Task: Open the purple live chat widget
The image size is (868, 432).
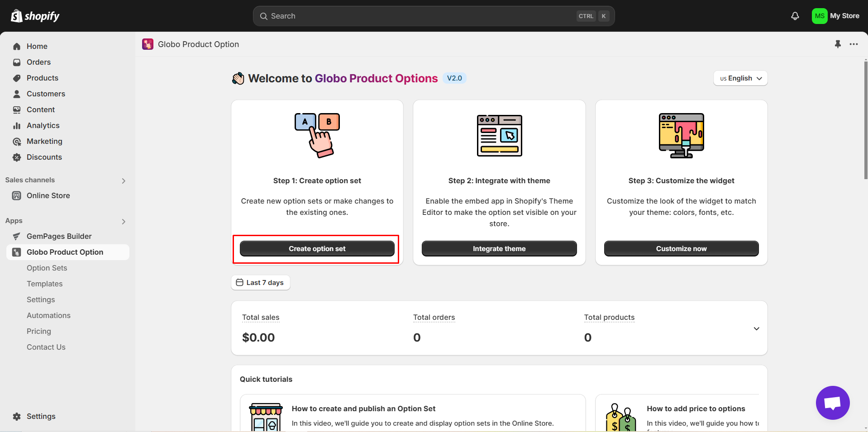Action: point(832,403)
